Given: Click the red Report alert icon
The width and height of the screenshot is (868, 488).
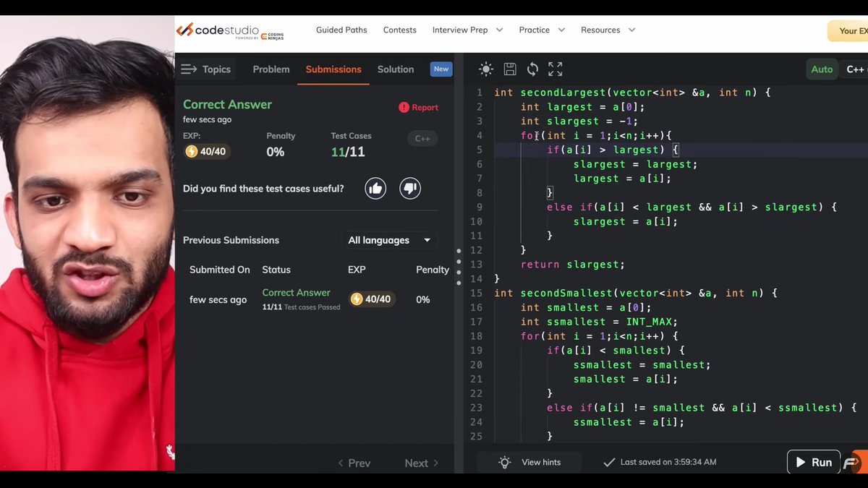Looking at the screenshot, I should pyautogui.click(x=404, y=107).
